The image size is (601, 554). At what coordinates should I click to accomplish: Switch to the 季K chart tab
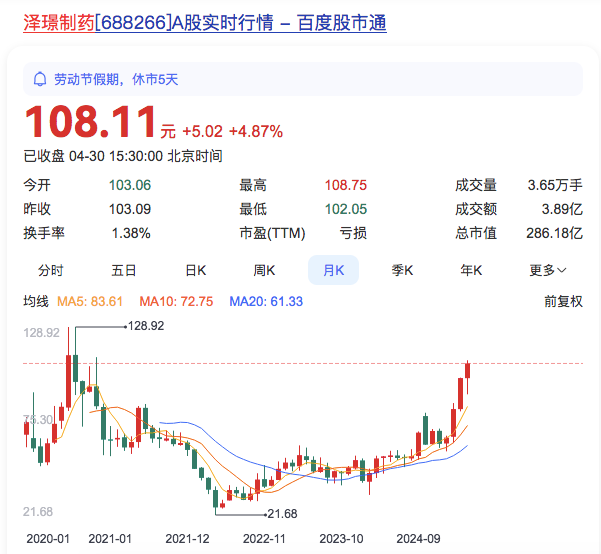point(402,270)
